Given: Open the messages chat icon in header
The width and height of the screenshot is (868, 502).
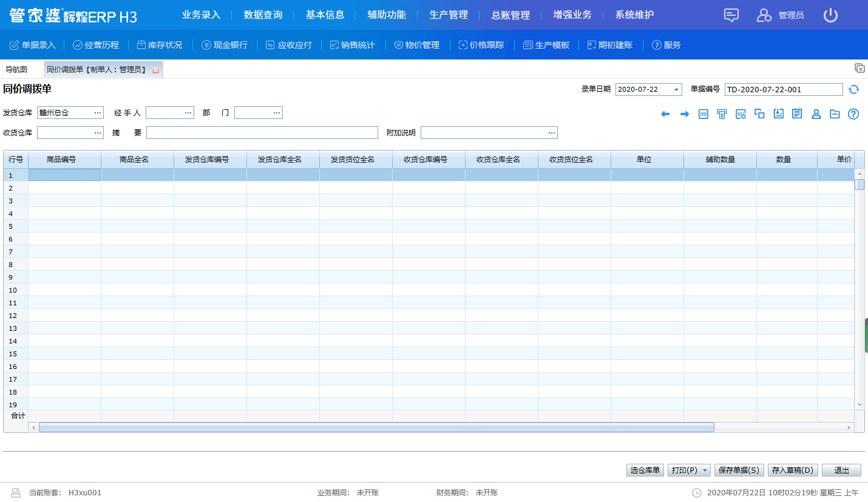Looking at the screenshot, I should click(731, 15).
